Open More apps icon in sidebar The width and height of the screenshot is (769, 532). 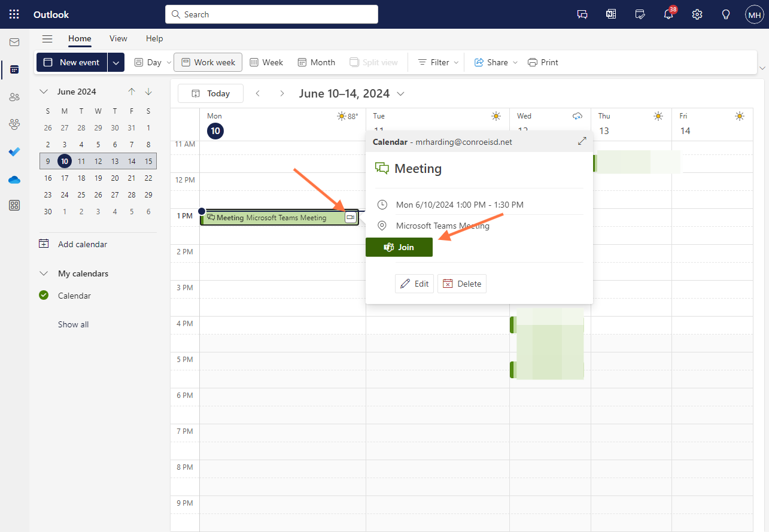coord(14,206)
